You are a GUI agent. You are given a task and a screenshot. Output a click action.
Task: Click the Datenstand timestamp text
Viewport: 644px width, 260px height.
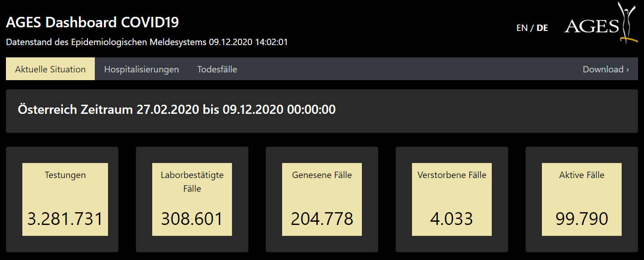147,42
